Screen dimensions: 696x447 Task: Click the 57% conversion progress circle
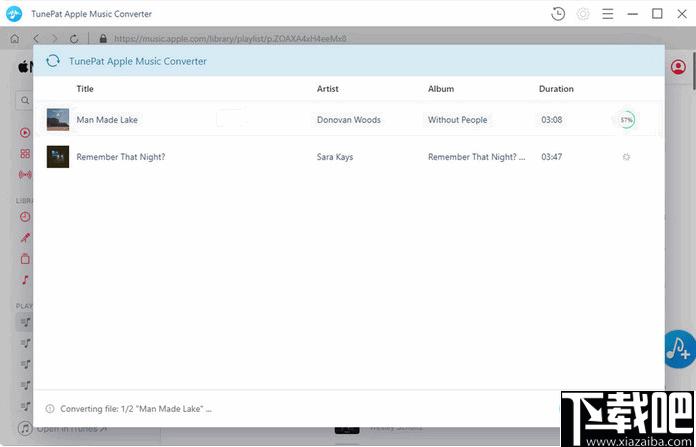coord(626,120)
